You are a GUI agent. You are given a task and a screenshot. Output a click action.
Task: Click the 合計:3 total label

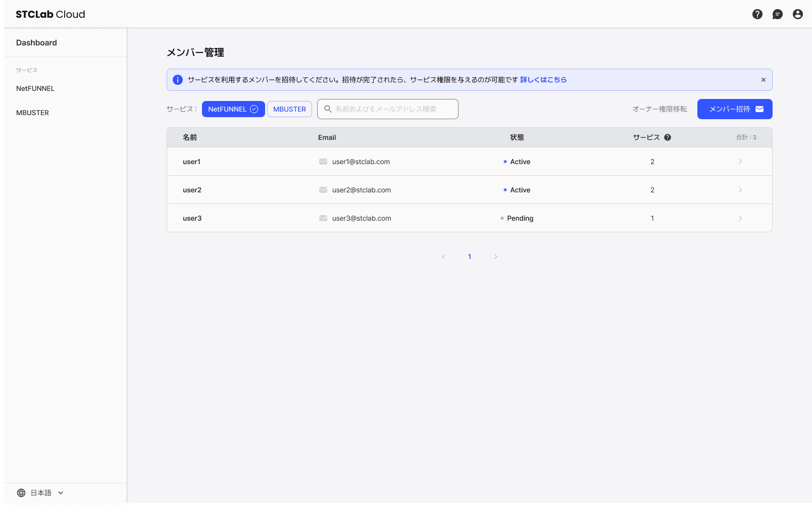click(746, 137)
